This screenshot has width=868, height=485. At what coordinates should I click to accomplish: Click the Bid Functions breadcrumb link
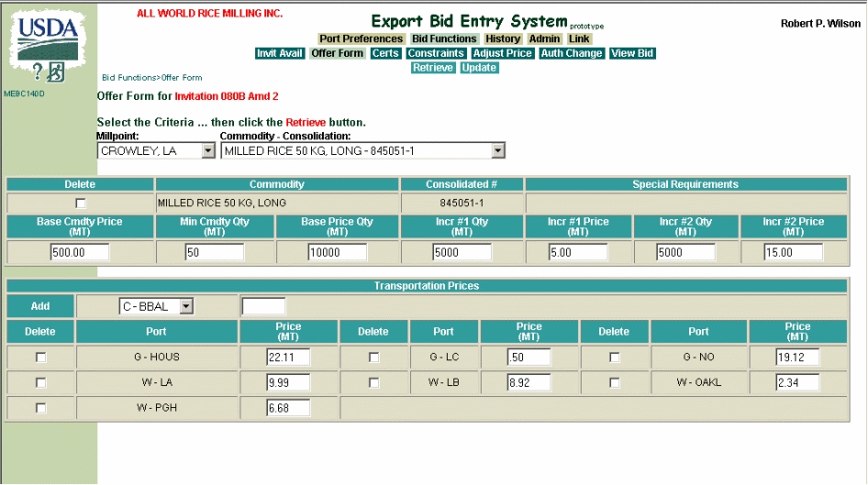coord(129,77)
